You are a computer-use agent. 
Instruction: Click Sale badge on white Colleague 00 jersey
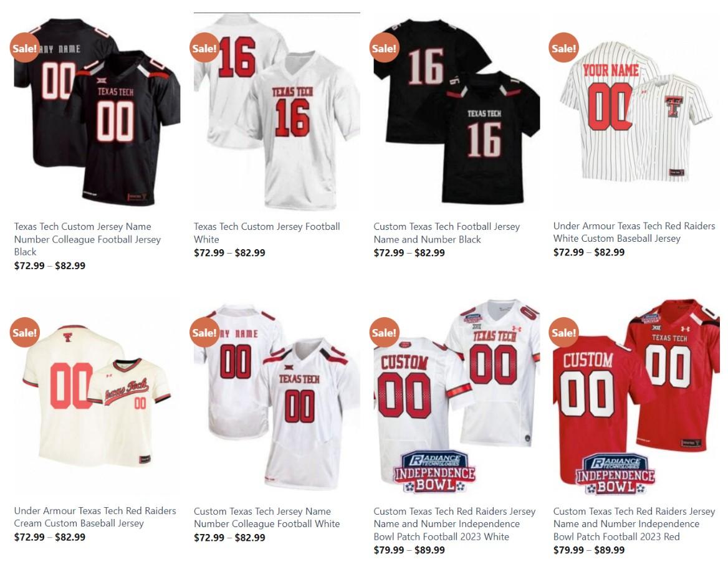click(x=204, y=332)
